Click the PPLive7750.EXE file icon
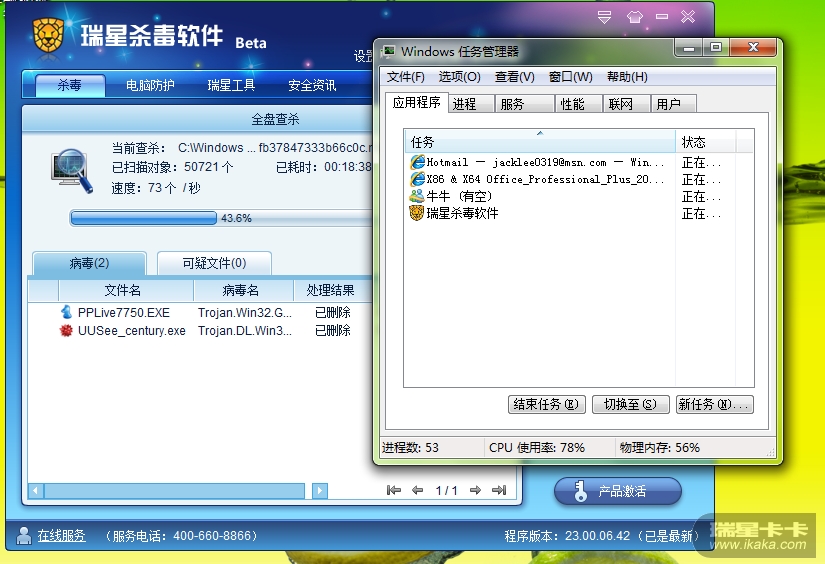 [x=66, y=312]
